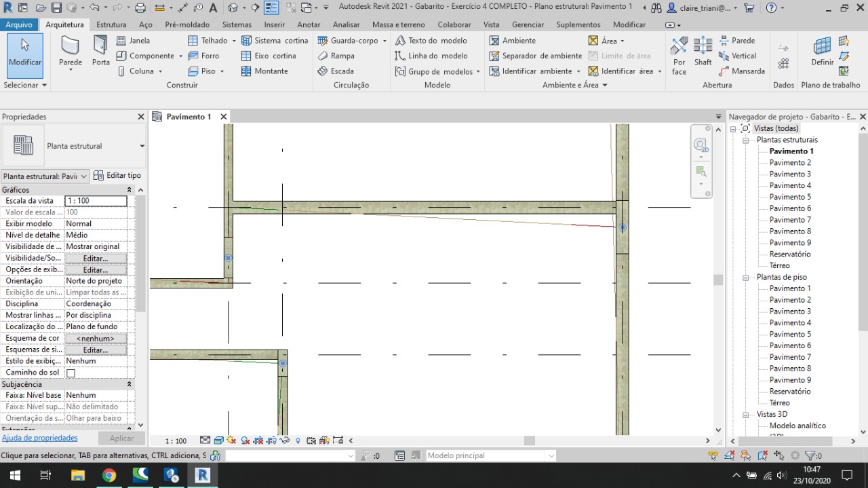Image resolution: width=868 pixels, height=488 pixels.
Task: Select the Rampa ramp tool
Action: [336, 56]
